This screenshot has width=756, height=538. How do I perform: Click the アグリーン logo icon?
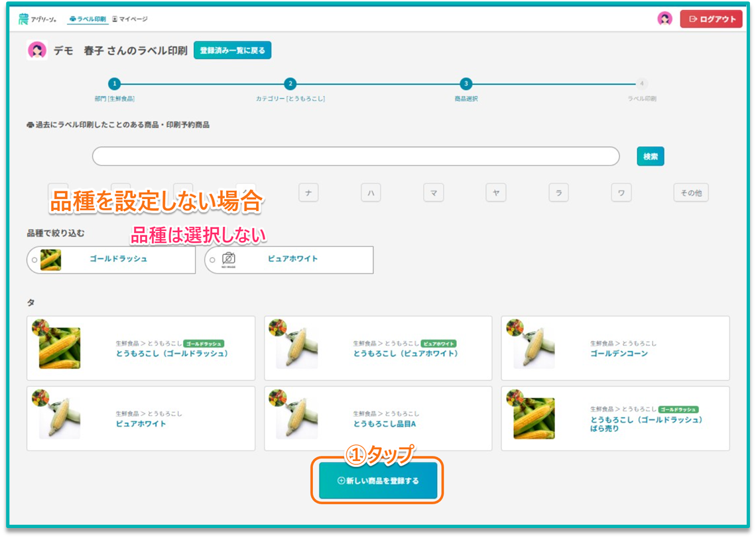coord(24,19)
